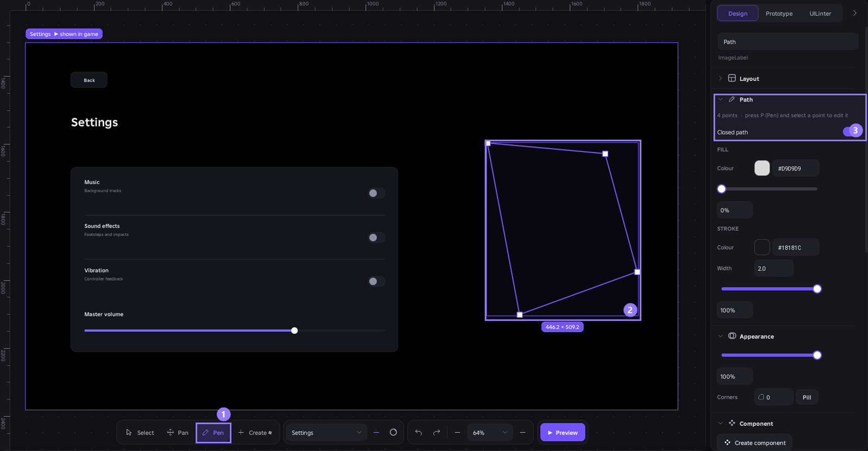Click the #D9D9D9 fill hex field

coord(796,168)
